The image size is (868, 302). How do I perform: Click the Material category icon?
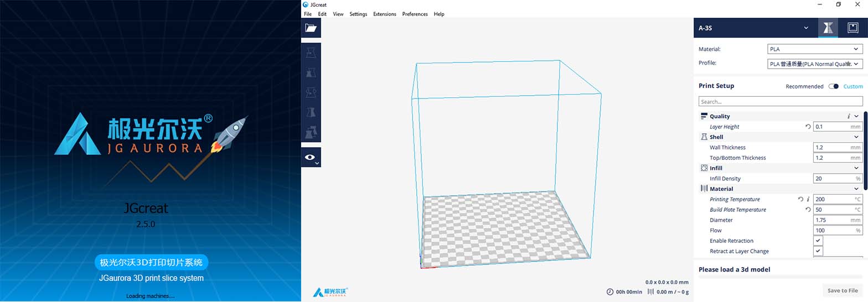pos(704,189)
